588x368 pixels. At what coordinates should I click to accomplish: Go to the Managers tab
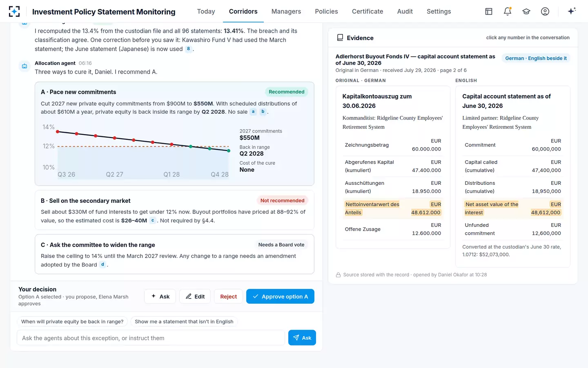pos(286,11)
